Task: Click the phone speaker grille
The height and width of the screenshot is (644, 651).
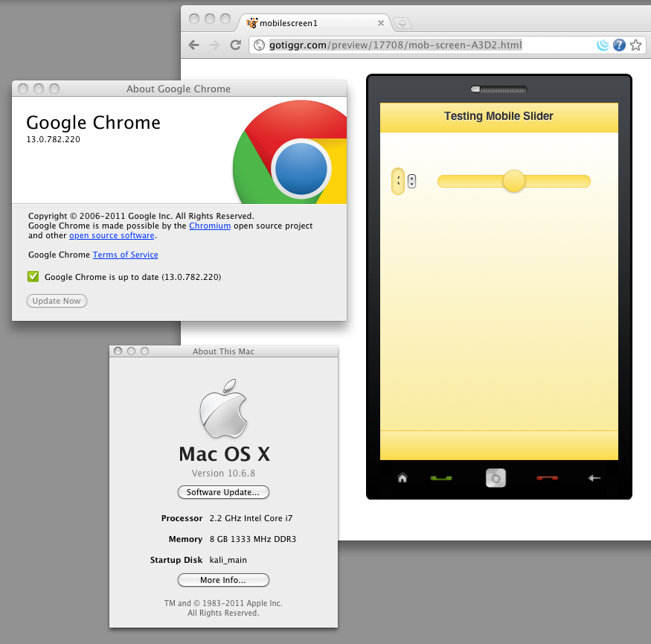Action: 498,89
